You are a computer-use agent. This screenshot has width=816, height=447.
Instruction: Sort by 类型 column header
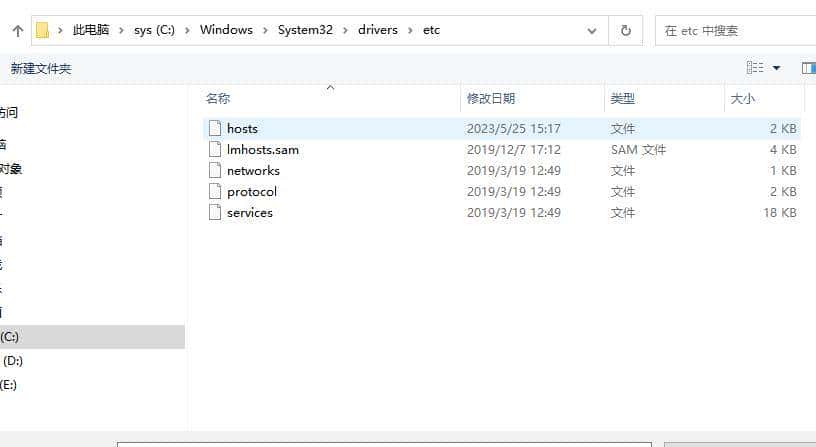622,98
